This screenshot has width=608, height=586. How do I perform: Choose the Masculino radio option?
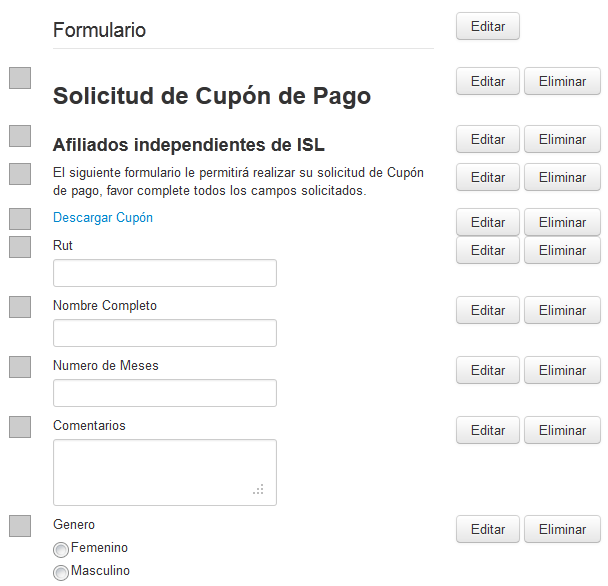click(61, 572)
